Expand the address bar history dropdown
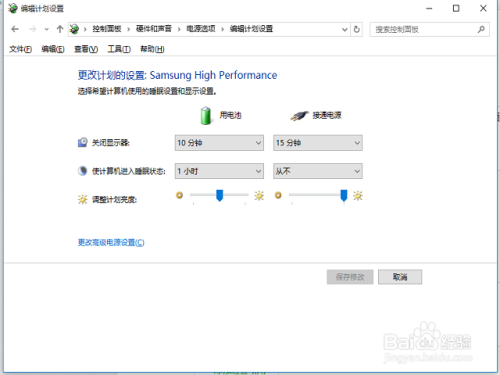This screenshot has width=500, height=375. point(345,29)
